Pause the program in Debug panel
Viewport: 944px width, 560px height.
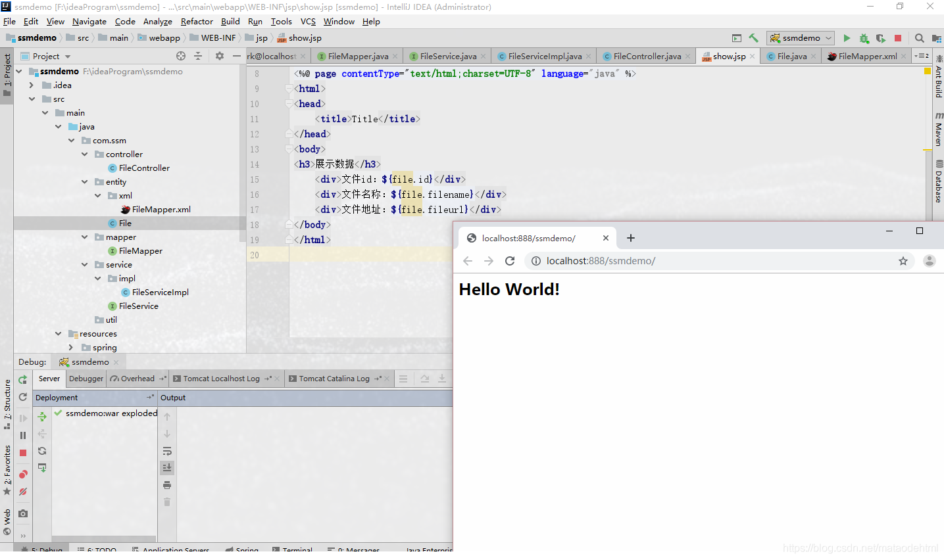pos(23,435)
